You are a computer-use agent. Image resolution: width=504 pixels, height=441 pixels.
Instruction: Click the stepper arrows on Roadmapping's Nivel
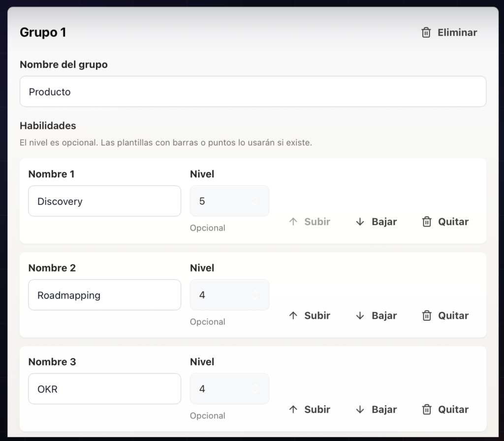pyautogui.click(x=255, y=295)
